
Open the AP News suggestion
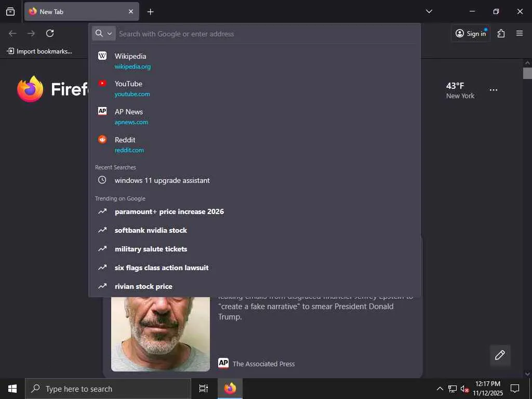(255, 117)
